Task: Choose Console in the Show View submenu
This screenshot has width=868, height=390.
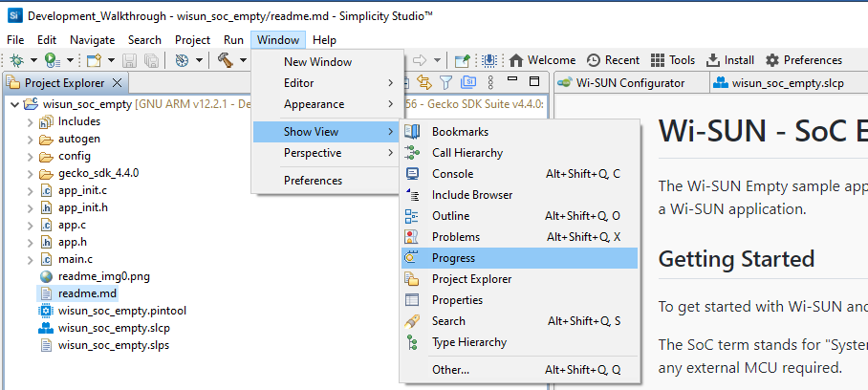Action: point(452,174)
